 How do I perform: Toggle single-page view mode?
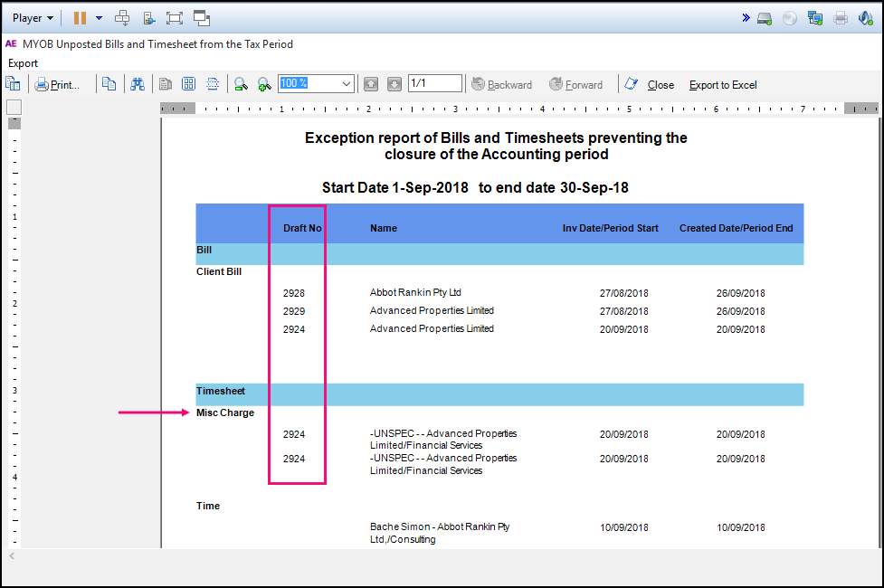coord(165,84)
